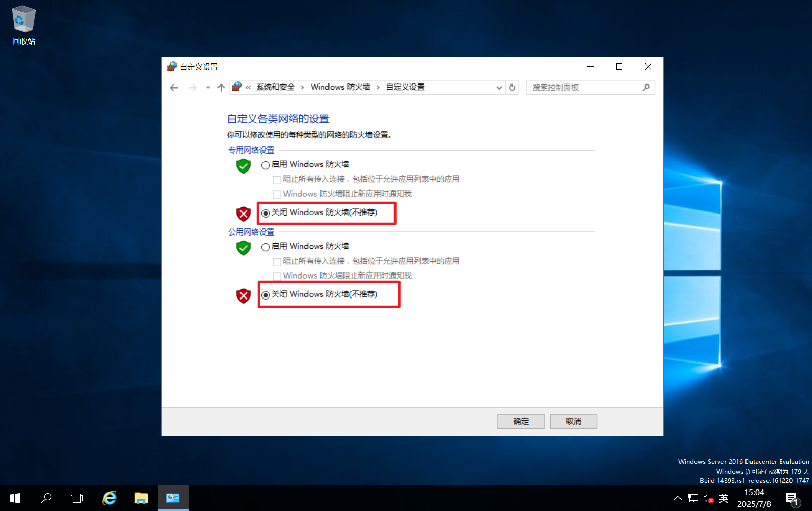Select turn off firewall for public network
Viewport: 812px width, 511px height.
(x=266, y=295)
